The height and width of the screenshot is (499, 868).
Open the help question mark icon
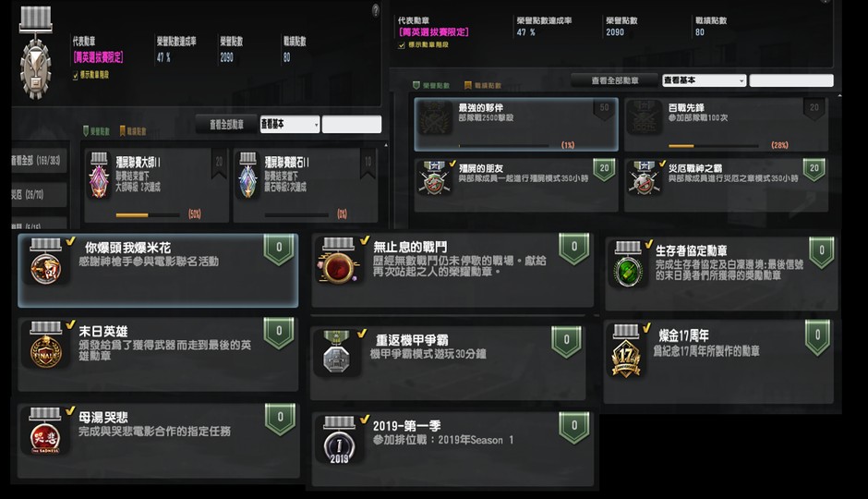pyautogui.click(x=375, y=9)
